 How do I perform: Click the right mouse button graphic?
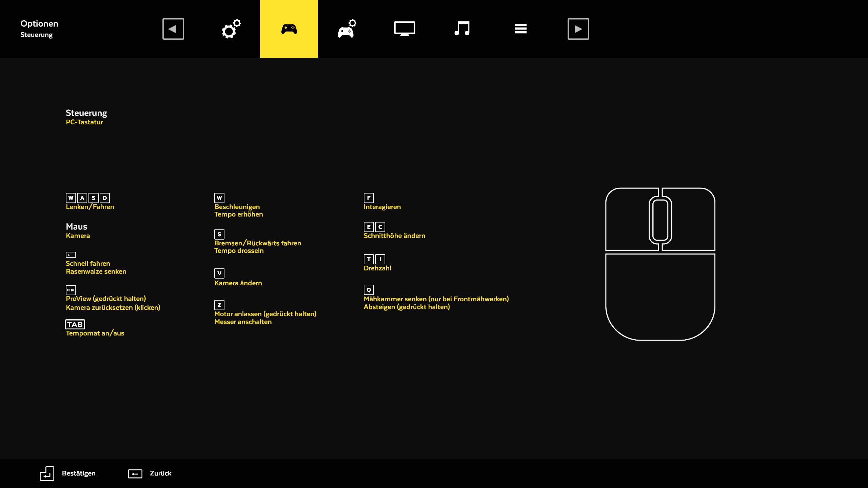[x=693, y=220]
